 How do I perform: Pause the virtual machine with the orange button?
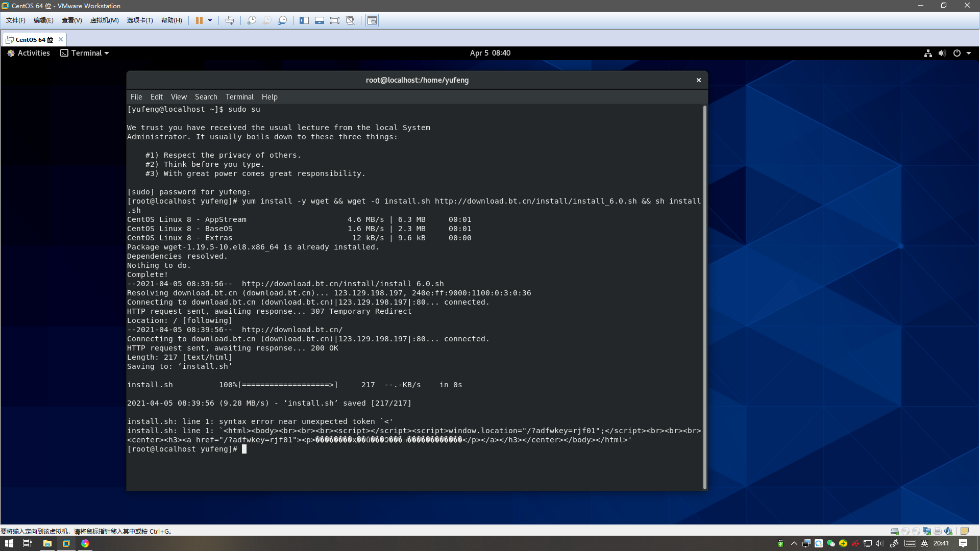(199, 20)
